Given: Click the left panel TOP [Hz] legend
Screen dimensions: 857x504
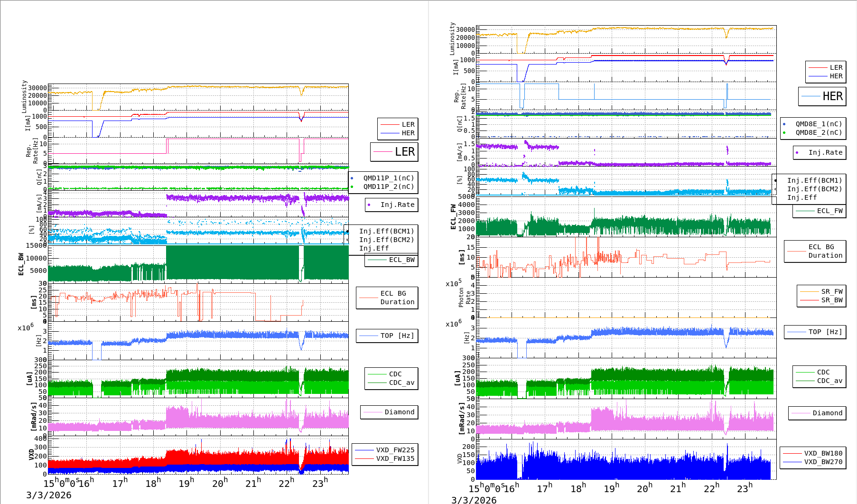Looking at the screenshot, I should click(x=387, y=336).
